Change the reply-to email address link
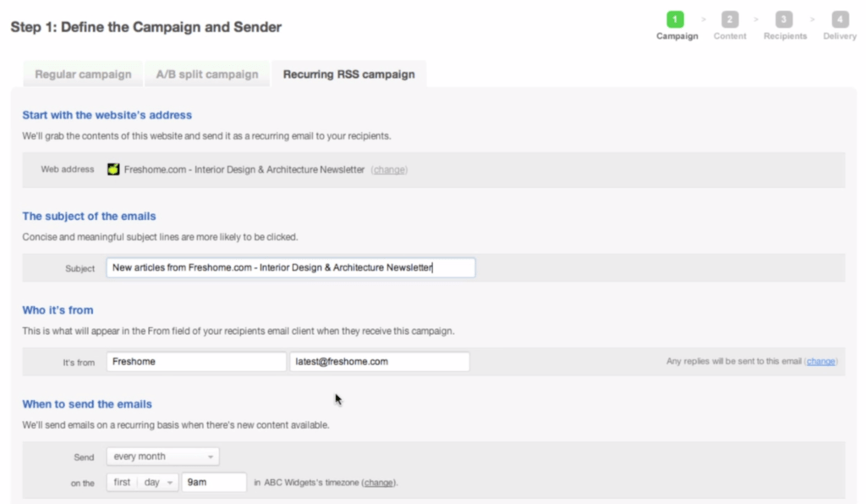866x504 pixels. tap(820, 361)
